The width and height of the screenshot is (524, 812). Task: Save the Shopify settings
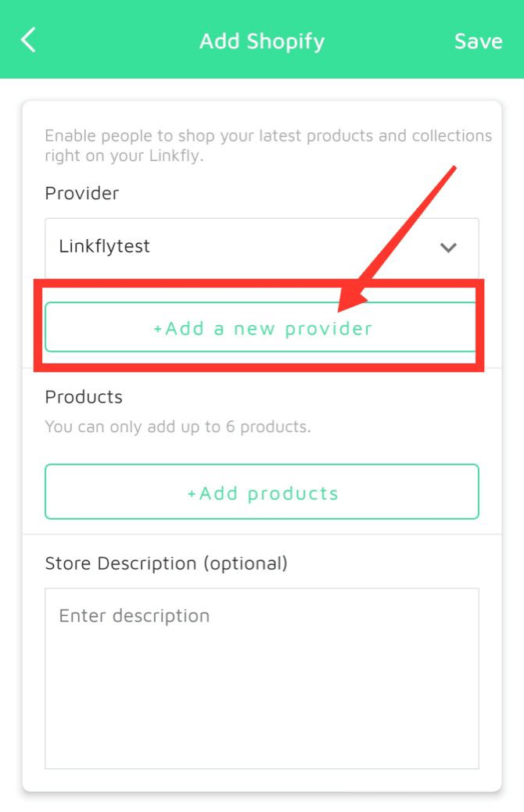coord(478,41)
